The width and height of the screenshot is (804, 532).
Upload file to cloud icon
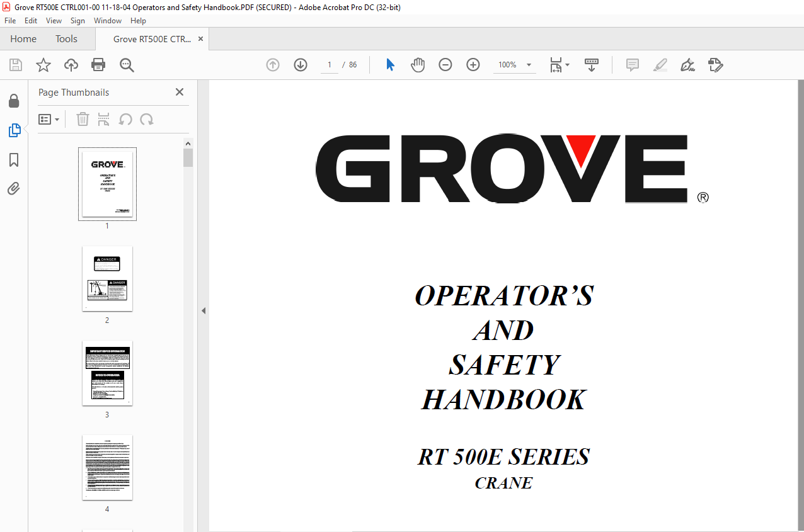click(x=71, y=65)
